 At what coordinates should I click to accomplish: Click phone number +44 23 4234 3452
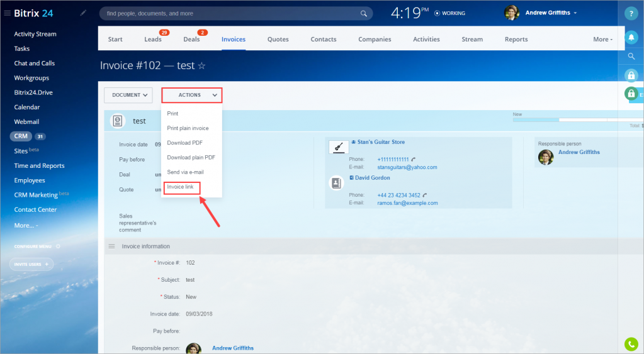point(398,196)
